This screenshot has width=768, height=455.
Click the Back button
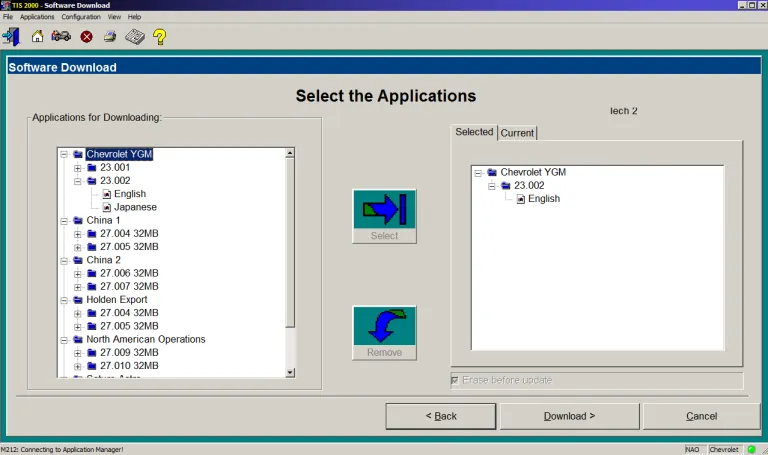point(441,416)
